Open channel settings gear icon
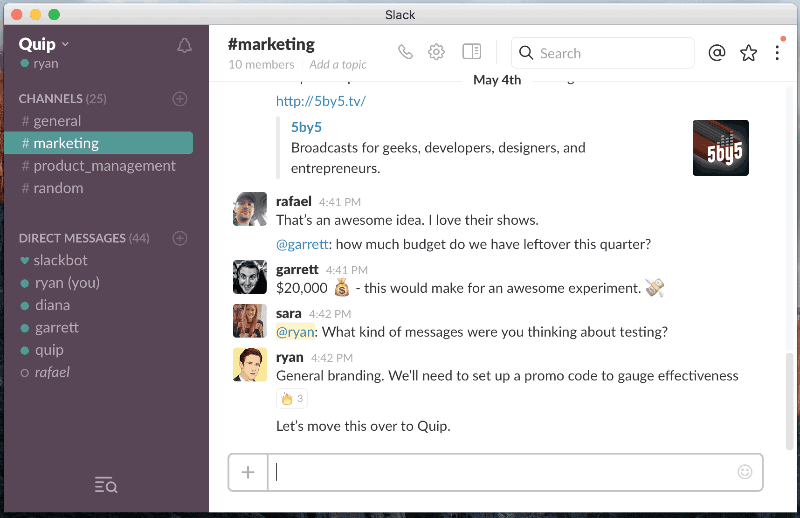Screen dimensions: 800x518 click(436, 53)
